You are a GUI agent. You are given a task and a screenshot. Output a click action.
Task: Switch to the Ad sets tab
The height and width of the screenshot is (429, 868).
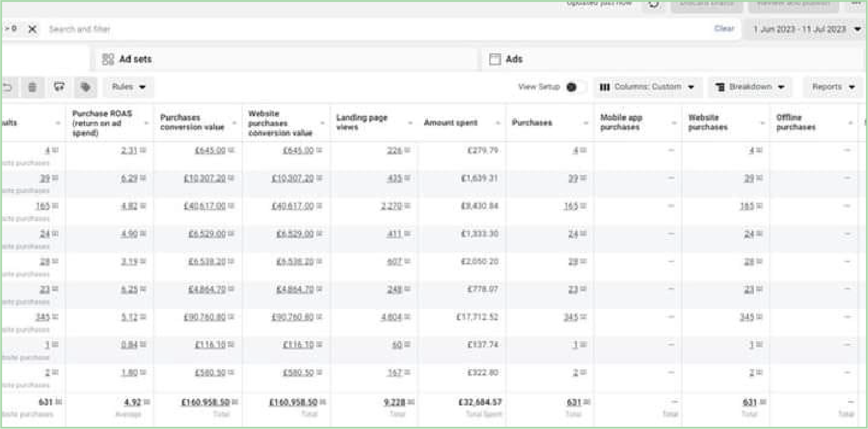(127, 59)
